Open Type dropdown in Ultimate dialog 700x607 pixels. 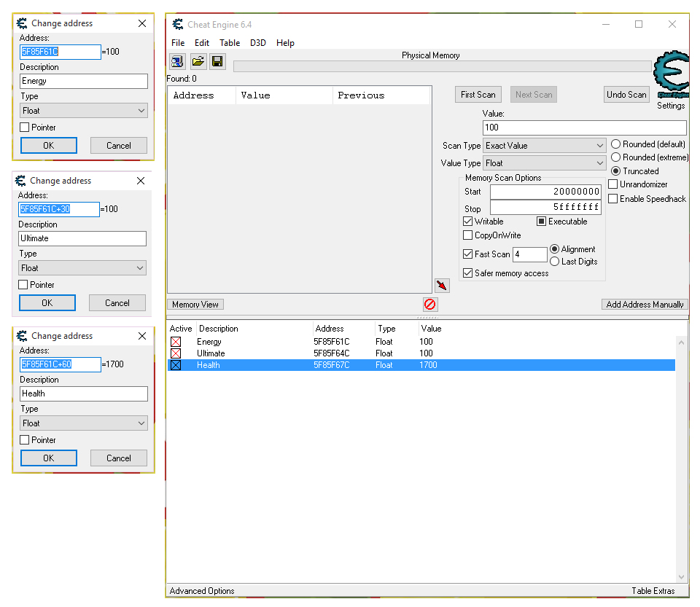click(x=82, y=268)
